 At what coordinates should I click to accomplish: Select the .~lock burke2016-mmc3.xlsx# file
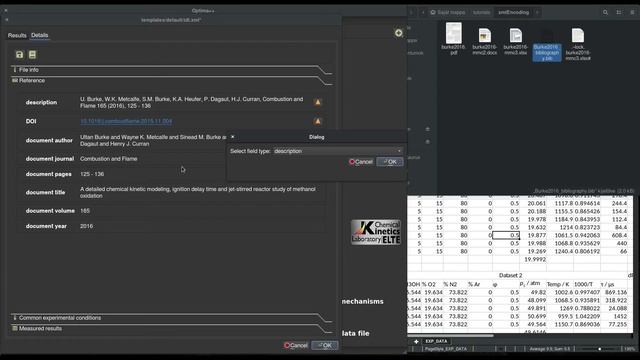pyautogui.click(x=578, y=36)
